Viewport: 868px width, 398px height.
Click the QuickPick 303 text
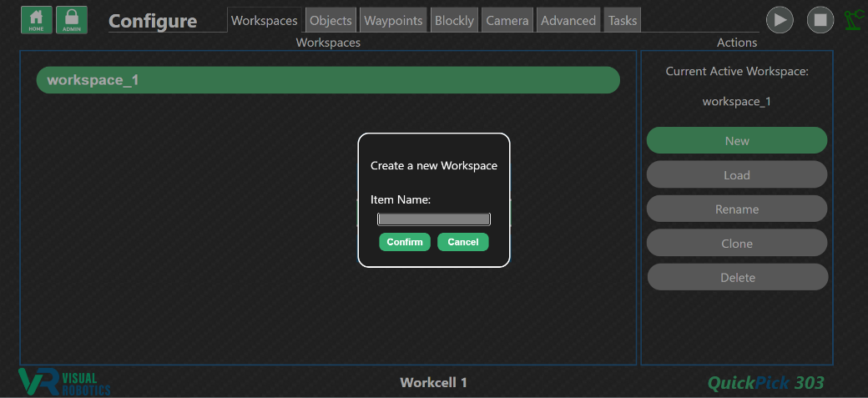[x=765, y=382]
